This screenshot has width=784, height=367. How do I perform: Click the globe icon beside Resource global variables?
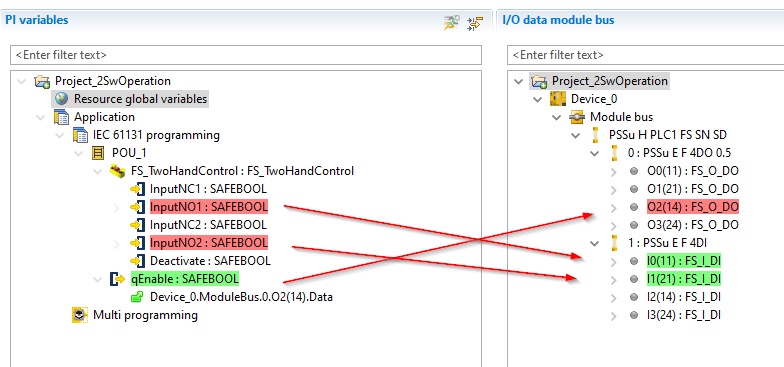click(62, 99)
